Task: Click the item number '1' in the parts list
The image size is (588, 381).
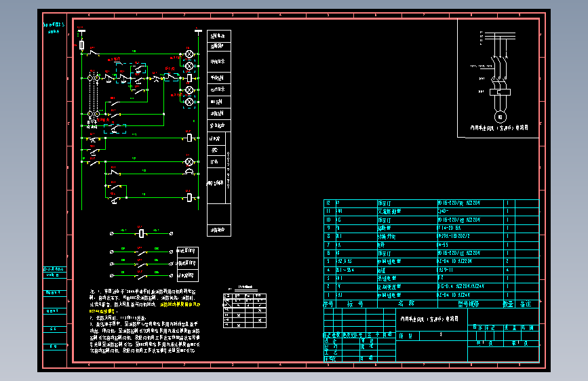Action: 328,295
